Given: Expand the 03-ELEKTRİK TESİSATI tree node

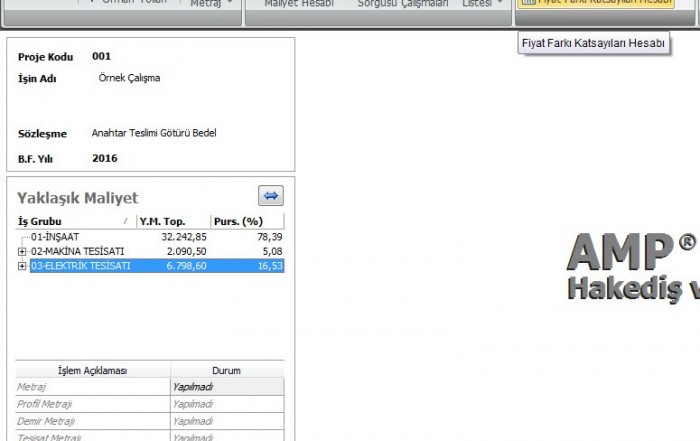Looking at the screenshot, I should click(x=22, y=266).
